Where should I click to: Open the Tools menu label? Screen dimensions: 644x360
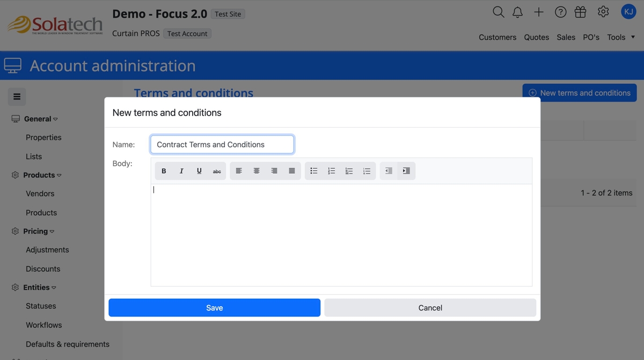616,37
